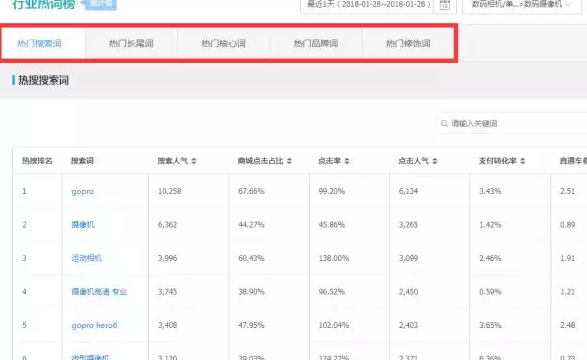This screenshot has width=587, height=360.
Task: Click the 2,403 click popularity cell
Action: click(x=408, y=325)
